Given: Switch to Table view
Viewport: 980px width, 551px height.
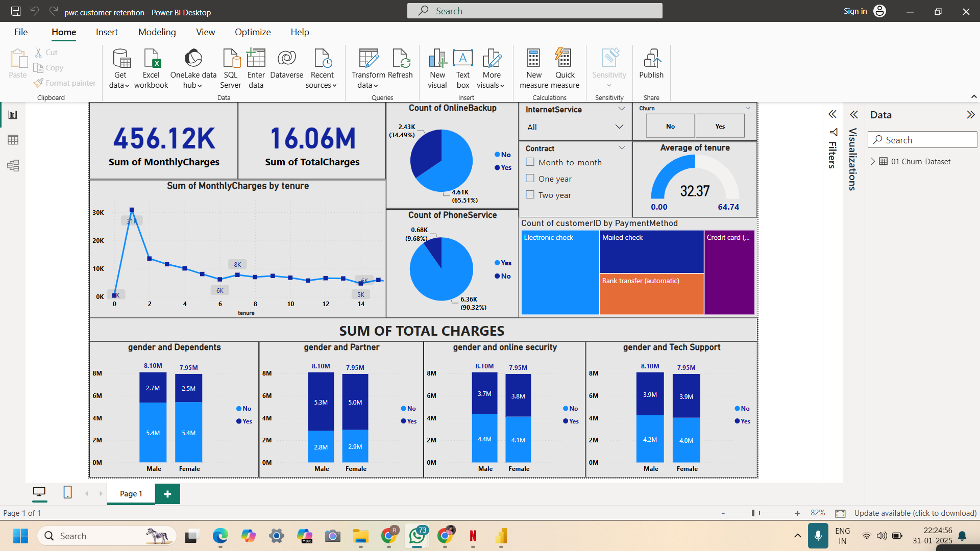Looking at the screenshot, I should (13, 140).
